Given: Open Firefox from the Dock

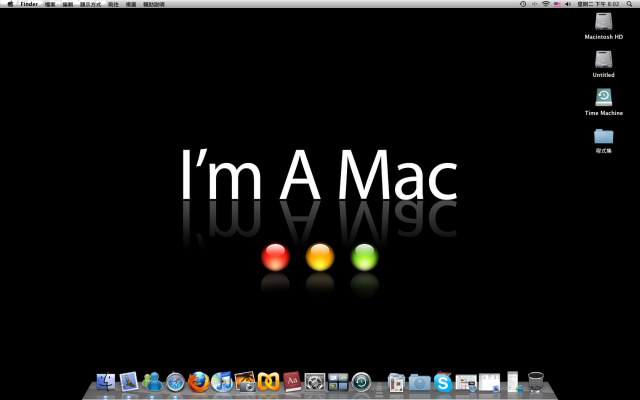Looking at the screenshot, I should [199, 382].
